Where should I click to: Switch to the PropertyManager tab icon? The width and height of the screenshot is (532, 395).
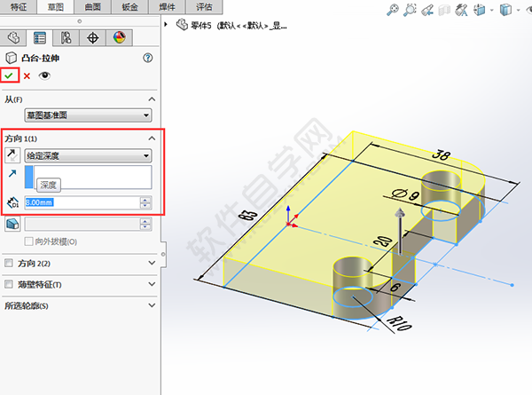tap(40, 37)
